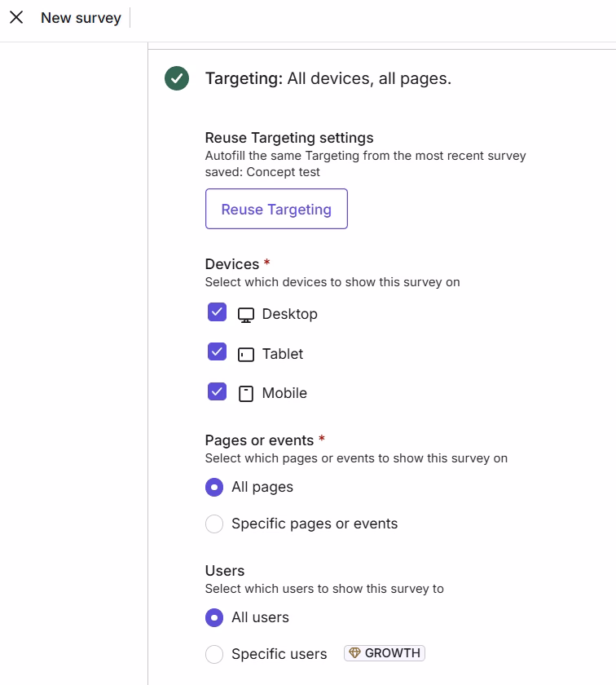Click the GROWTH badge next to Specific users

[384, 652]
